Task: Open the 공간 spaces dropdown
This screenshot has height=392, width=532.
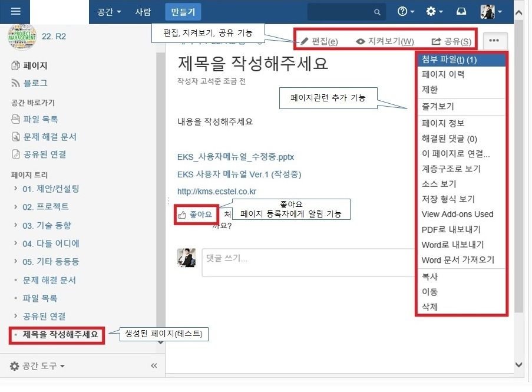Action: 109,12
